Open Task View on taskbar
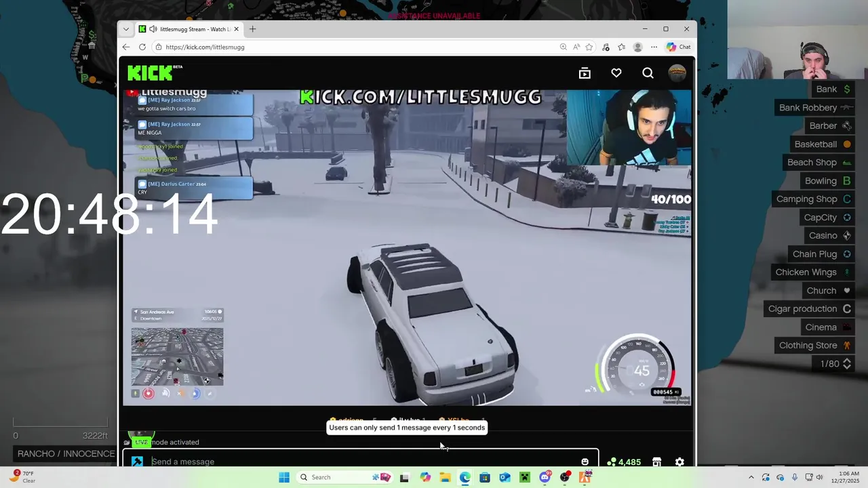The height and width of the screenshot is (488, 868). click(x=404, y=477)
